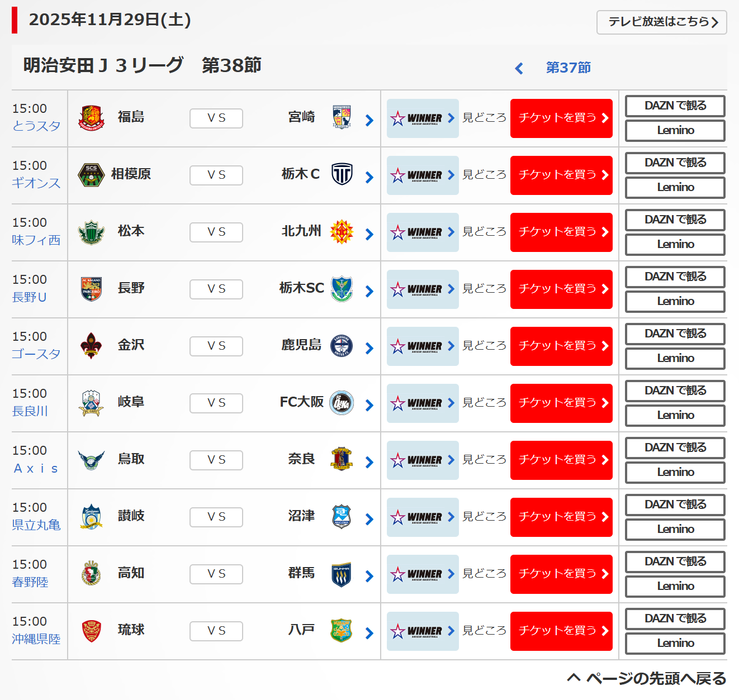The height and width of the screenshot is (700, 739).
Task: Expand Kochi vs Gunma match detail arrow
Action: tap(369, 576)
